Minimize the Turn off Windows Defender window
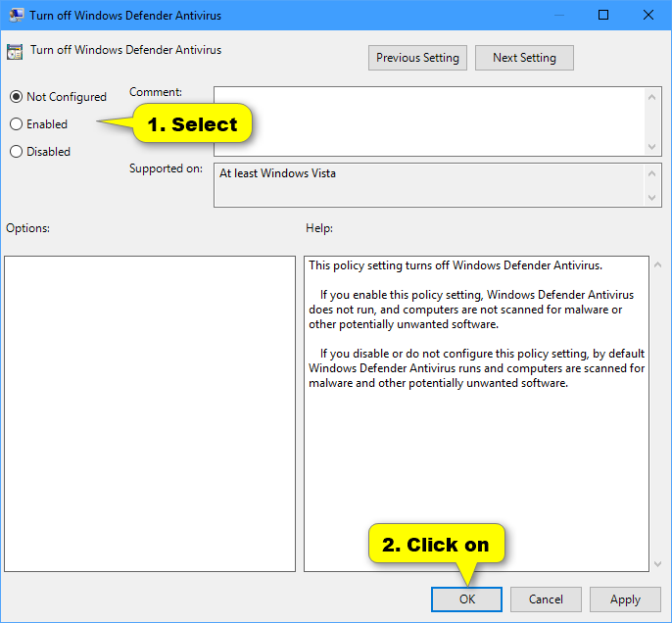 [x=558, y=15]
